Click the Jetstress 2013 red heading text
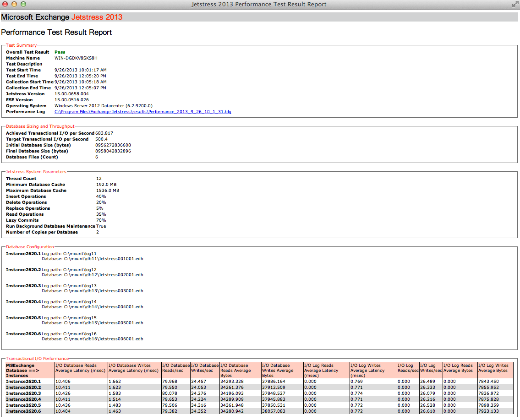 point(97,17)
